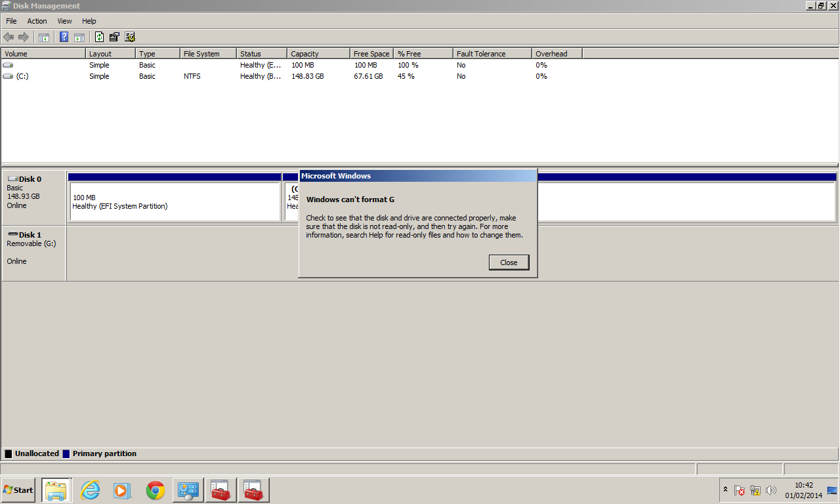This screenshot has height=504, width=840.
Task: Sort by Overhead column header
Action: pyautogui.click(x=557, y=54)
